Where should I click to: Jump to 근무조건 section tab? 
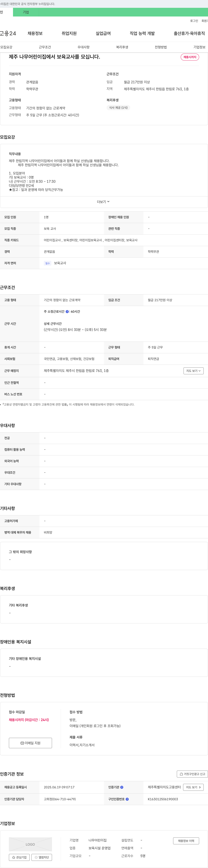[45, 47]
